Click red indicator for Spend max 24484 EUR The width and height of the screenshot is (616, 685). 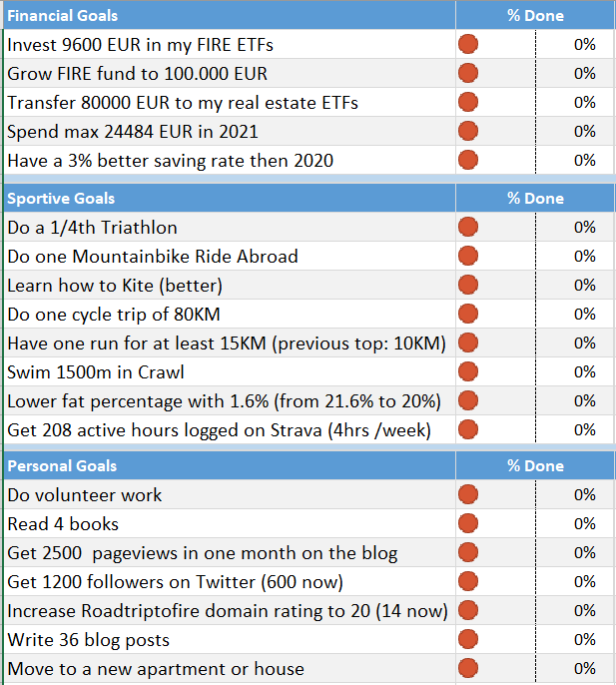pos(467,132)
